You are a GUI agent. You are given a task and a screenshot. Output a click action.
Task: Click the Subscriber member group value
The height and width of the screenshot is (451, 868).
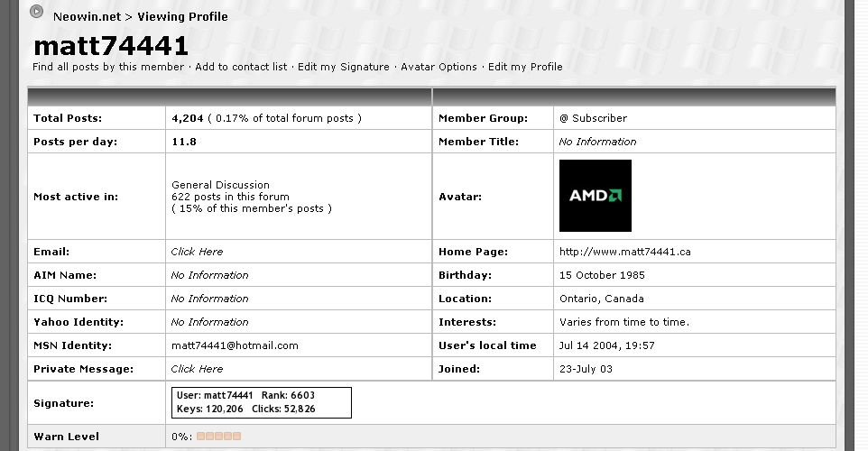[x=593, y=118]
